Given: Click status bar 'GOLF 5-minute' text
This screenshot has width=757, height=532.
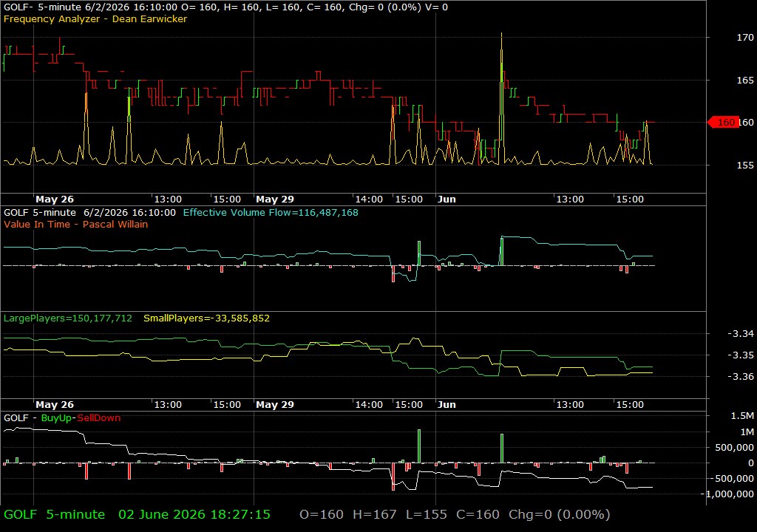Looking at the screenshot, I should pyautogui.click(x=55, y=514).
